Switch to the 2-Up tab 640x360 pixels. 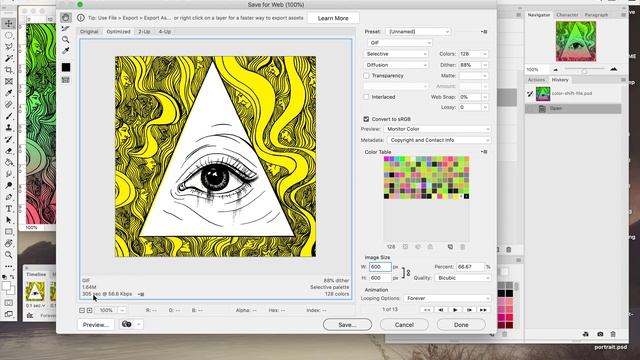(144, 31)
